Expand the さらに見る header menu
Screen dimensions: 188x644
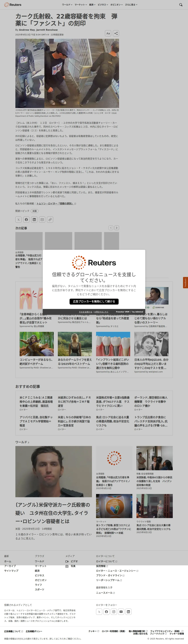tap(131, 5)
